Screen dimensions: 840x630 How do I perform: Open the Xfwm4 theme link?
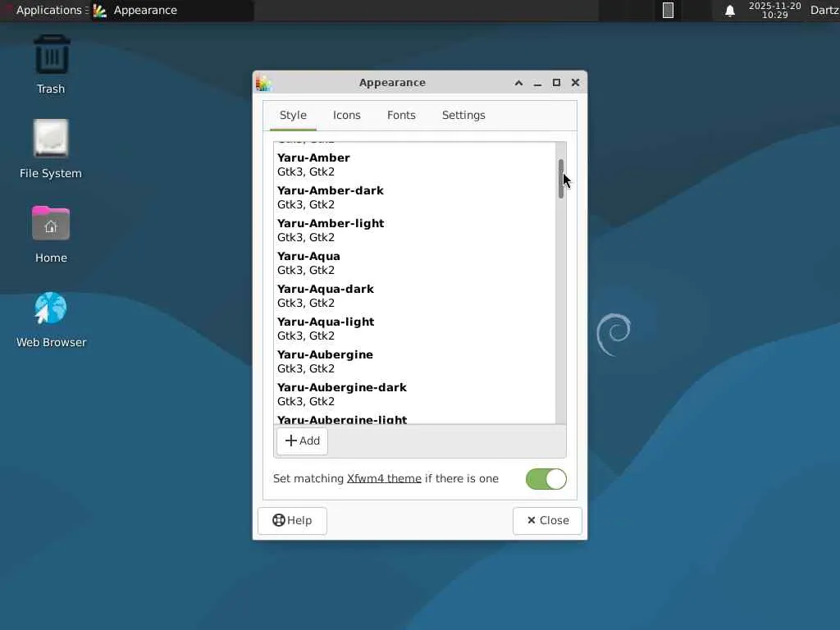pyautogui.click(x=384, y=478)
